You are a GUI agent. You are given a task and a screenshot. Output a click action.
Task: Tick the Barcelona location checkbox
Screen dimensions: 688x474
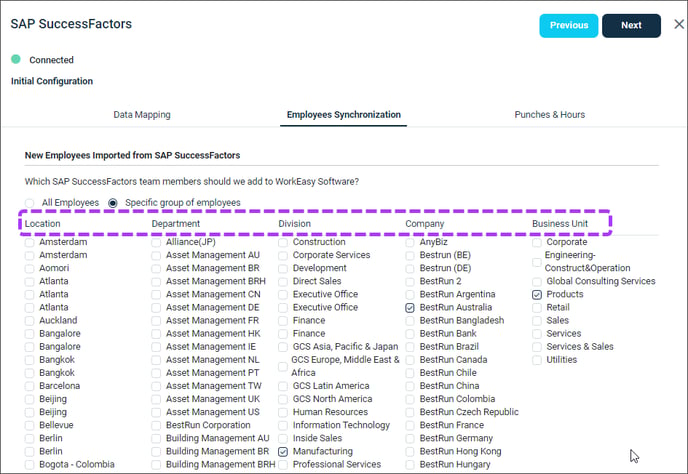tap(29, 386)
